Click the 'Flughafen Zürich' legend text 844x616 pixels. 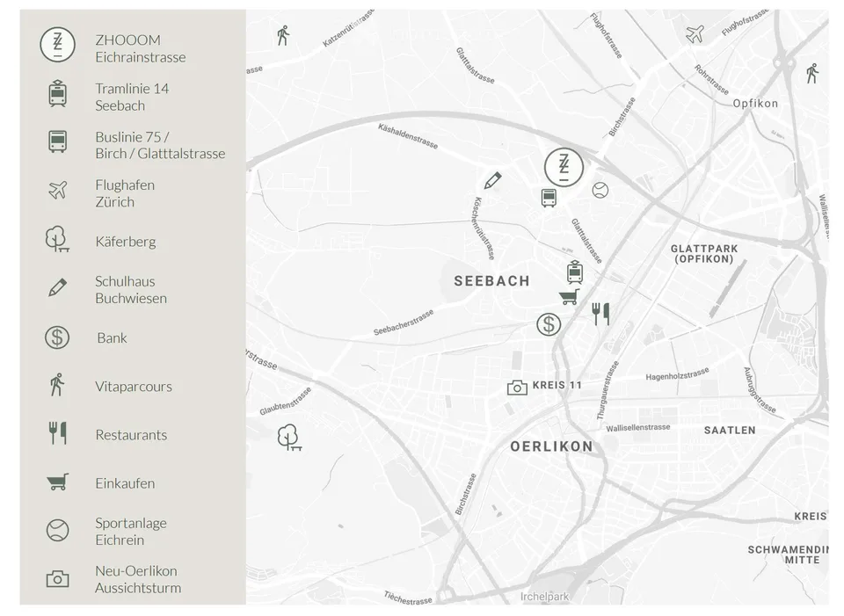(125, 193)
